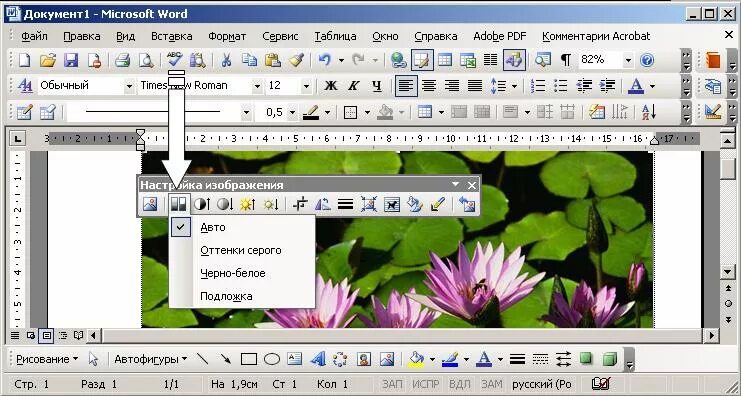Toggle Numbered list button
This screenshot has height=396, width=741.
(x=538, y=86)
